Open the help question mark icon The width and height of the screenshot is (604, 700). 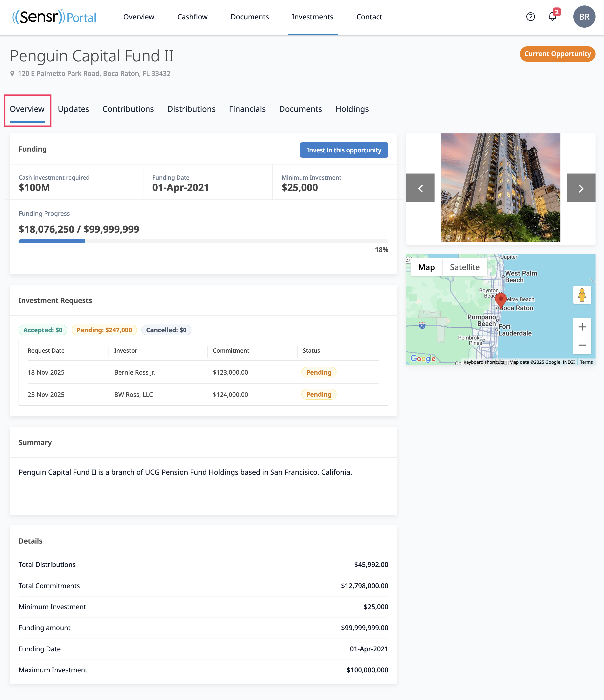click(530, 17)
